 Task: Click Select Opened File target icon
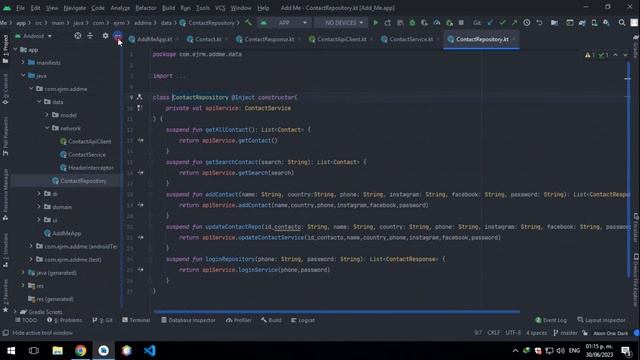[78, 36]
